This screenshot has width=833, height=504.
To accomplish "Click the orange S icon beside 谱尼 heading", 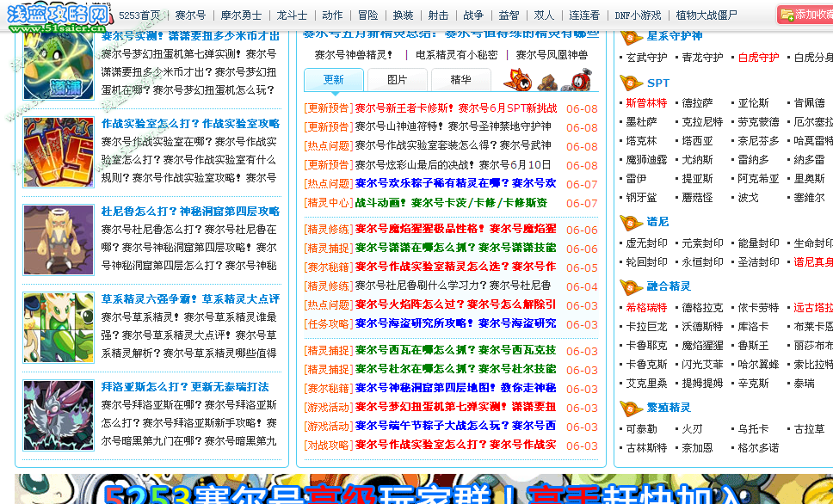I will [631, 222].
